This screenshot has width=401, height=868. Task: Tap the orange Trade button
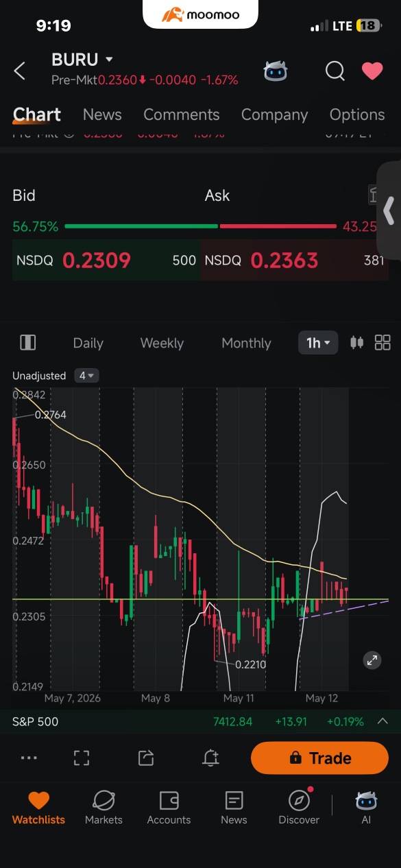click(319, 758)
